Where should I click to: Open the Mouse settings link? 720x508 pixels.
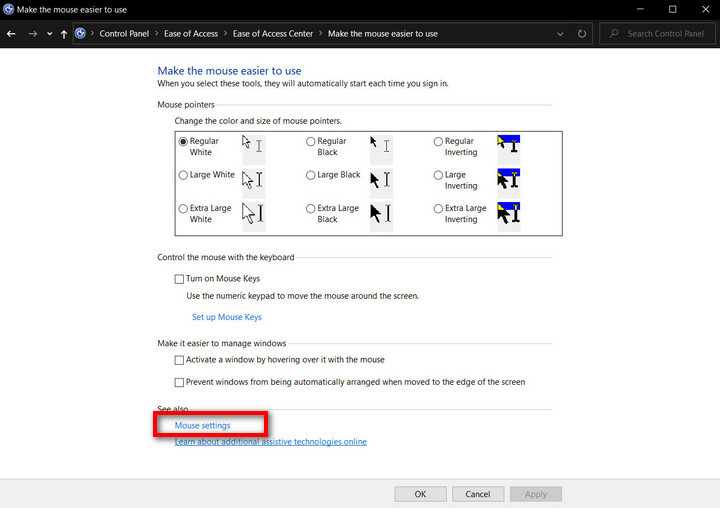202,425
